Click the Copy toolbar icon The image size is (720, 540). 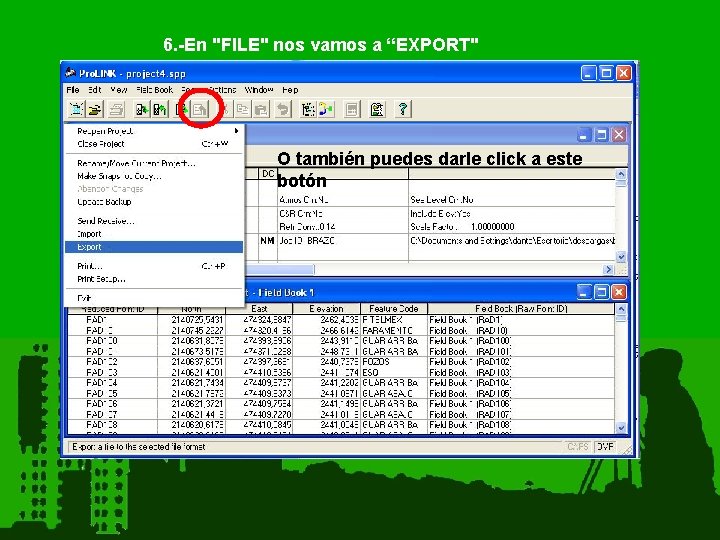point(243,109)
